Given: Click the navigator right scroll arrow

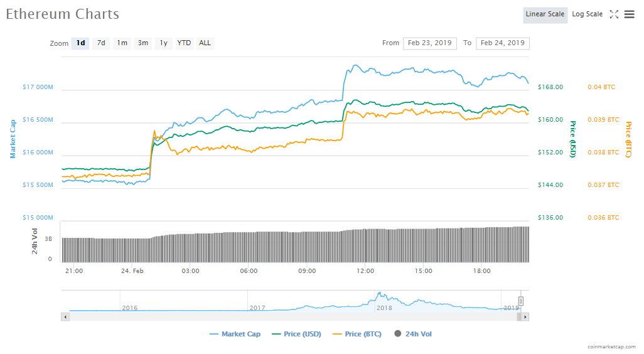Looking at the screenshot, I should pyautogui.click(x=525, y=317).
